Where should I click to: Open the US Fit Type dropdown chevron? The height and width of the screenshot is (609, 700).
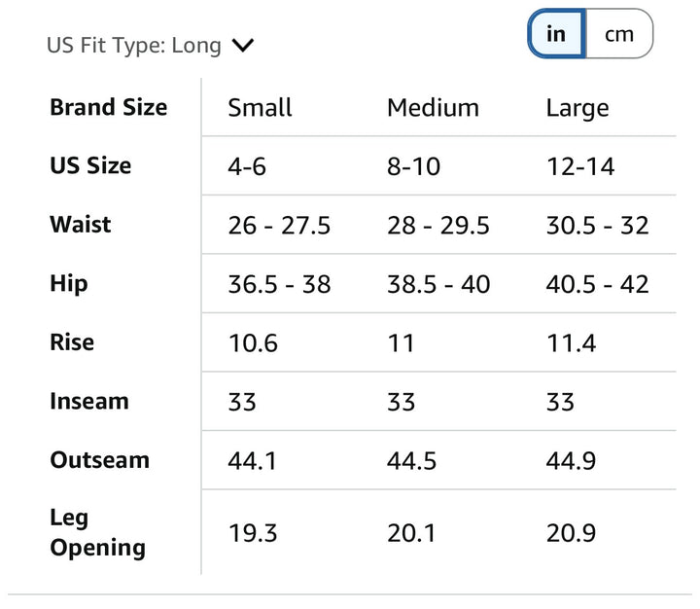(x=243, y=45)
